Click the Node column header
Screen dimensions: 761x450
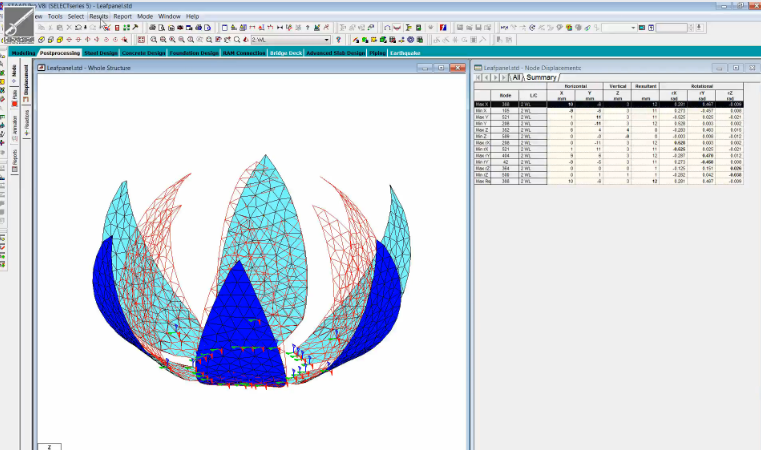pyautogui.click(x=505, y=96)
